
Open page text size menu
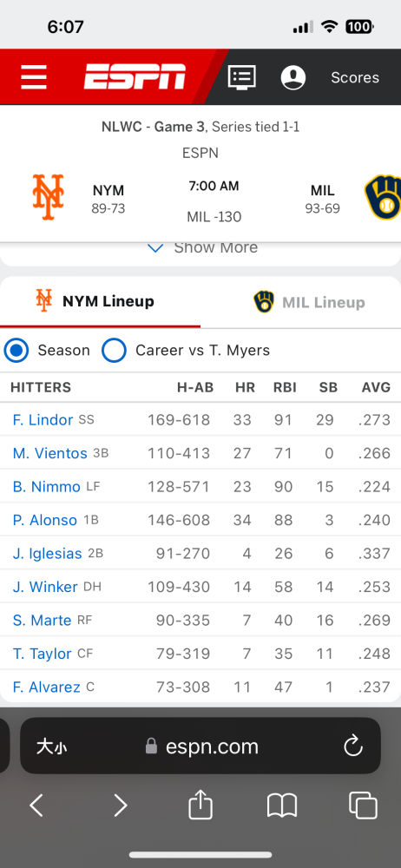coord(52,746)
